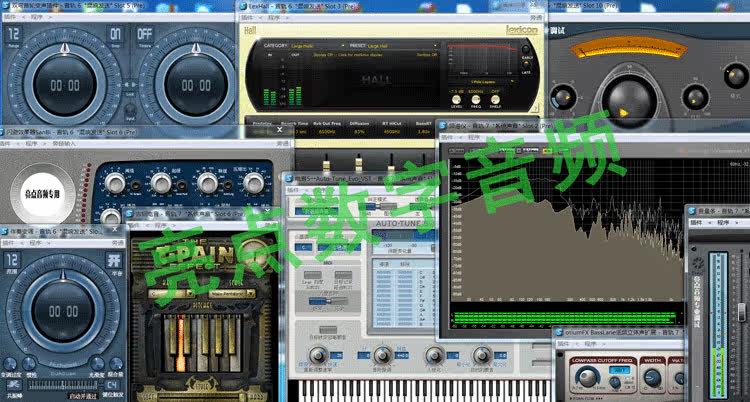
Task: Click the 共振峰 icon button
Action: tap(14, 386)
